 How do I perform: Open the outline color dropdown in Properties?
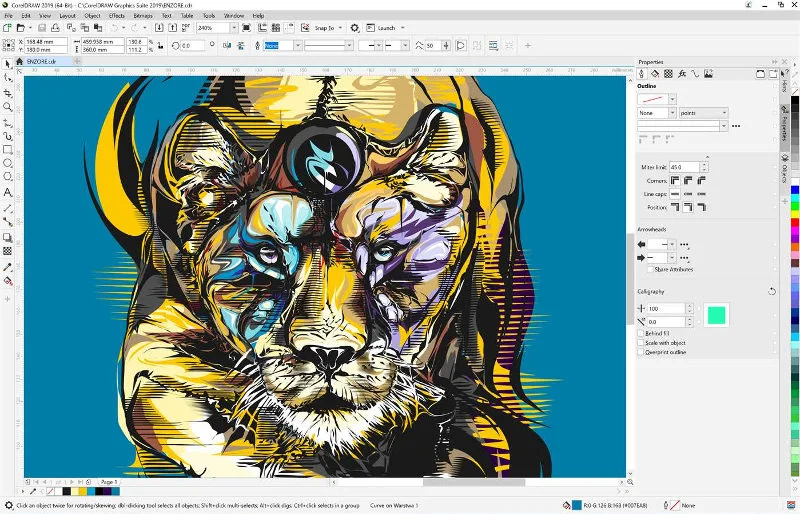tap(672, 99)
